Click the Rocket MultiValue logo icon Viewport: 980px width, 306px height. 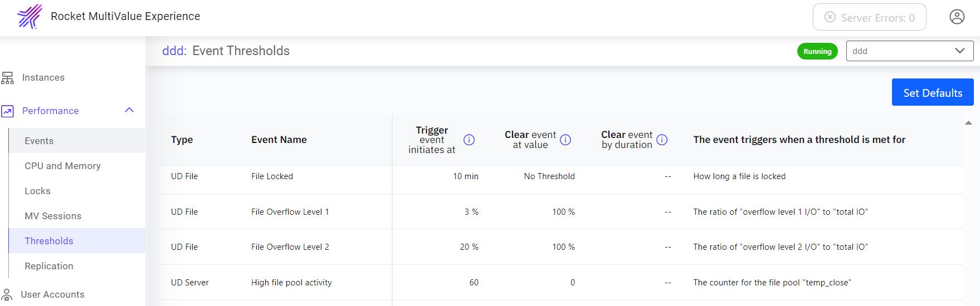[30, 16]
